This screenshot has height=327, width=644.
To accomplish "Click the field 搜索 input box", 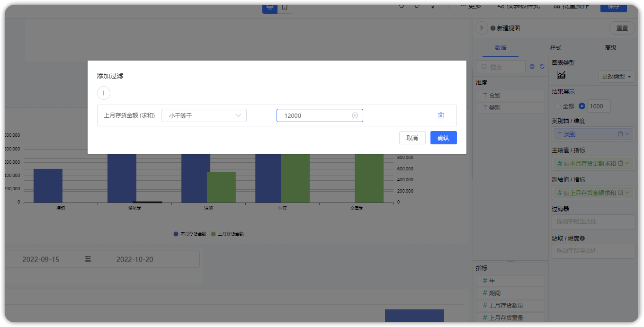I will [x=501, y=67].
